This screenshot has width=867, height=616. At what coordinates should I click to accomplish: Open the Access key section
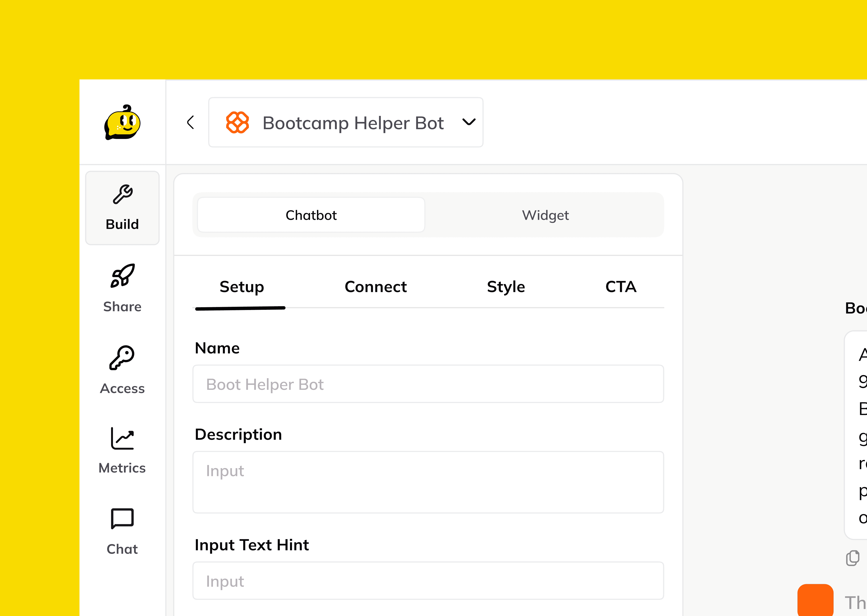tap(122, 370)
